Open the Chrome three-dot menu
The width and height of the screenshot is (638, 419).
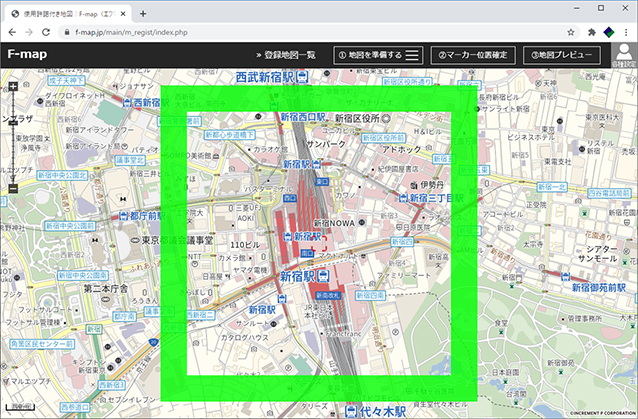626,32
